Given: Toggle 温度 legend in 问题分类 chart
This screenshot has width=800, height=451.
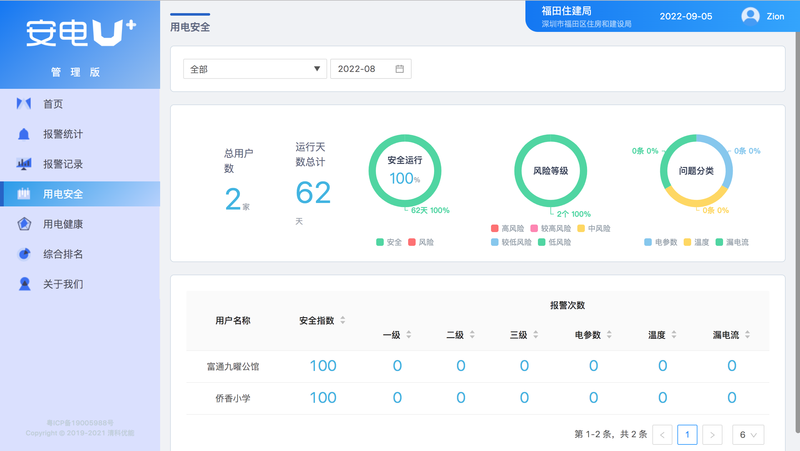Looking at the screenshot, I should [696, 242].
